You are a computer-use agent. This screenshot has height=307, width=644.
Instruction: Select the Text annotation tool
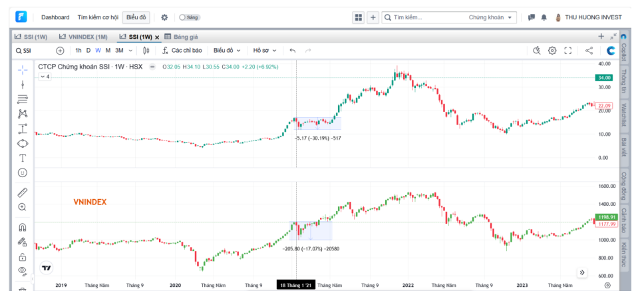[x=23, y=158]
